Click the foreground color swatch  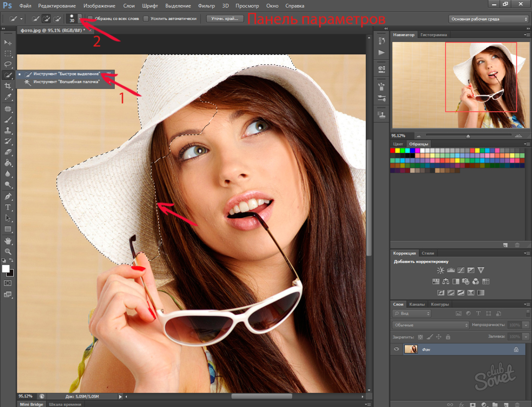[x=6, y=269]
